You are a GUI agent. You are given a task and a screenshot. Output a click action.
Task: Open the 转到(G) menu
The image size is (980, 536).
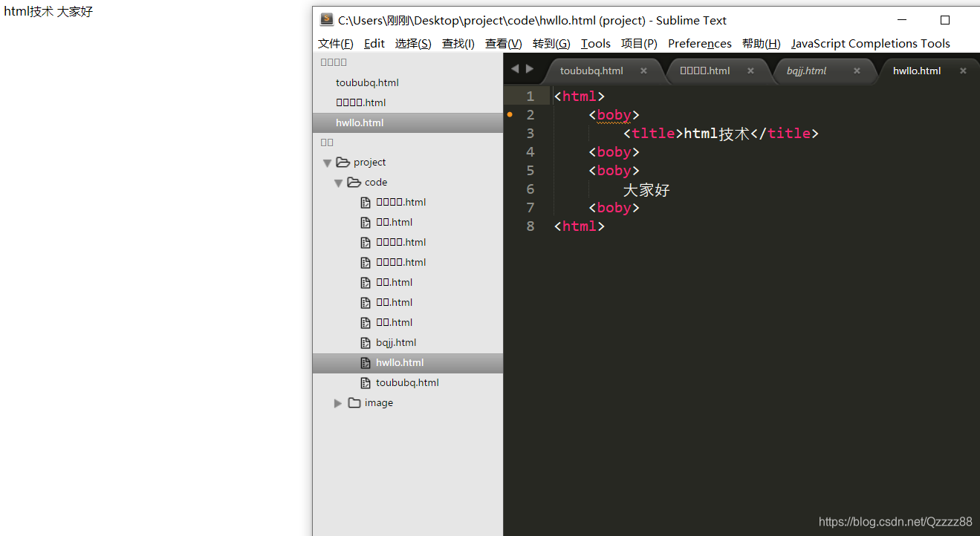[x=551, y=43]
